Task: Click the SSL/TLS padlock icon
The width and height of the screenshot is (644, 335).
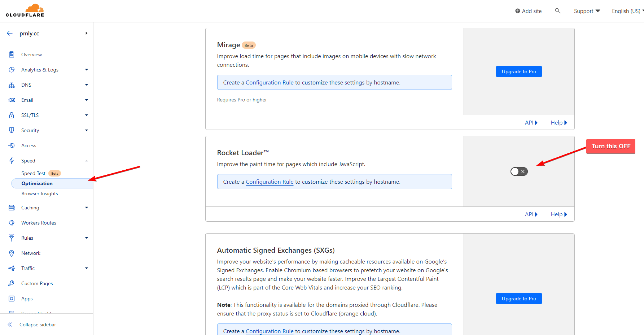Action: point(11,115)
